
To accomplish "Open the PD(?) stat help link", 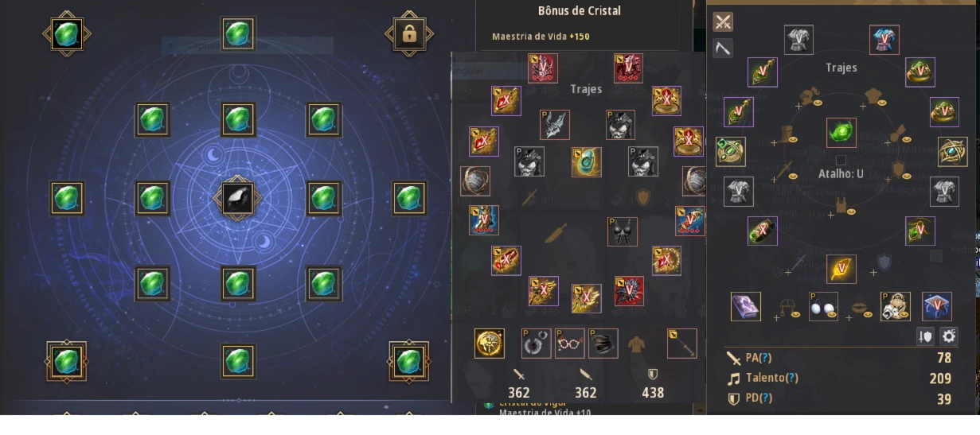I will click(x=760, y=398).
